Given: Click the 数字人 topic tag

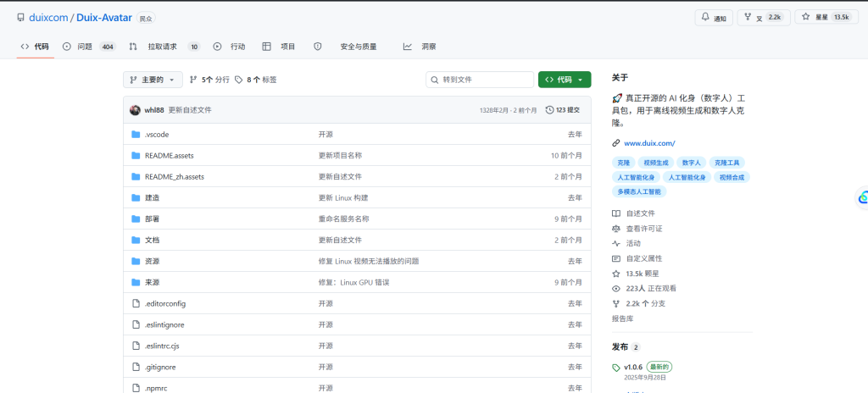Looking at the screenshot, I should coord(692,163).
